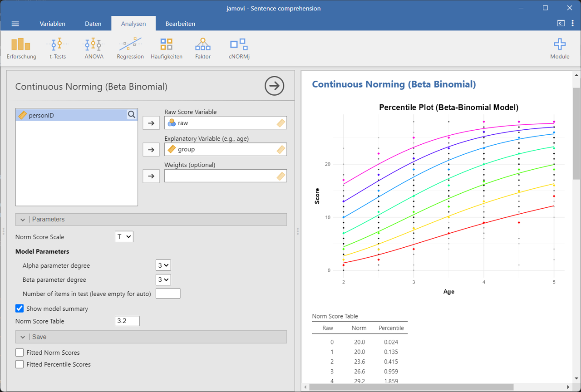Open the ANOVA analysis menu
Screen dimensions: 581x392
(x=94, y=49)
